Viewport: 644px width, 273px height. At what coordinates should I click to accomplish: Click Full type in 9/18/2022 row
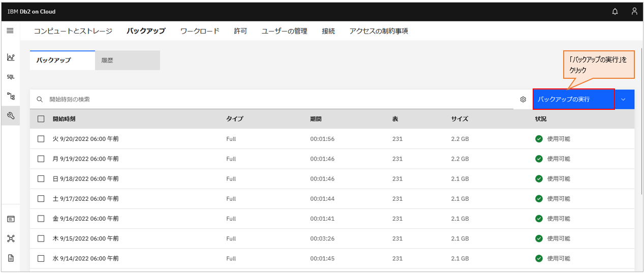pyautogui.click(x=231, y=179)
